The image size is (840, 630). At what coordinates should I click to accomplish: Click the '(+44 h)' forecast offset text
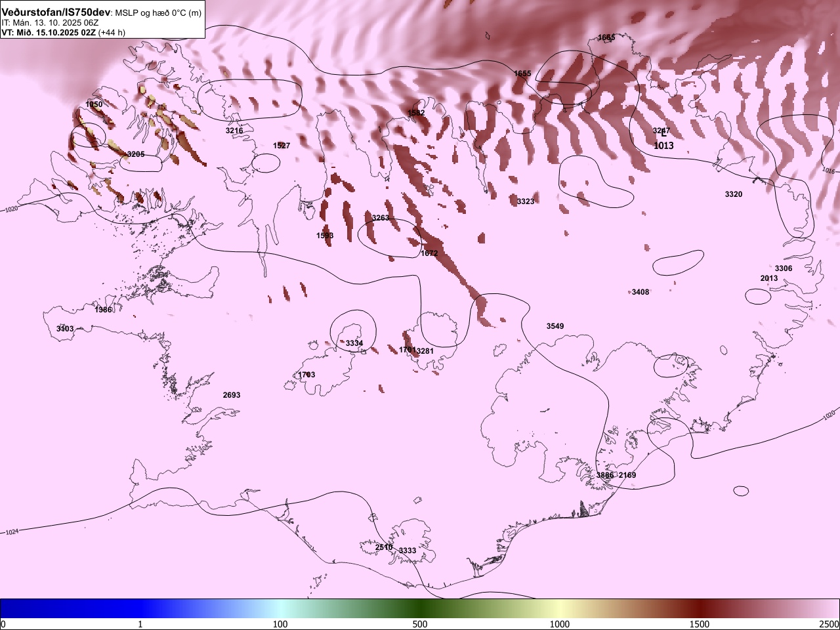pyautogui.click(x=112, y=32)
